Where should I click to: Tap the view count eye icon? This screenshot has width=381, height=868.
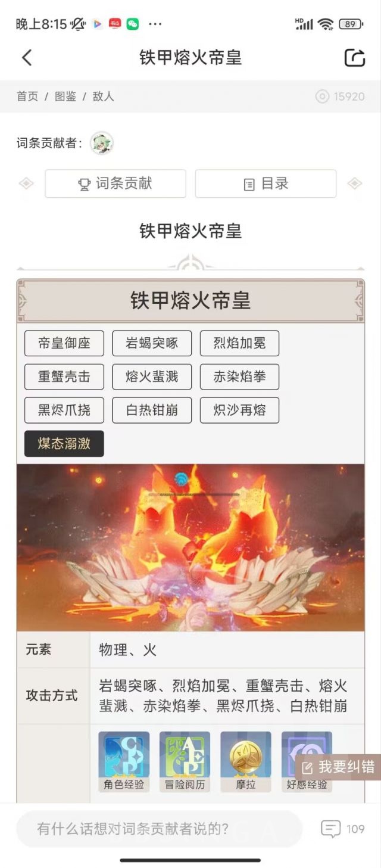click(322, 97)
